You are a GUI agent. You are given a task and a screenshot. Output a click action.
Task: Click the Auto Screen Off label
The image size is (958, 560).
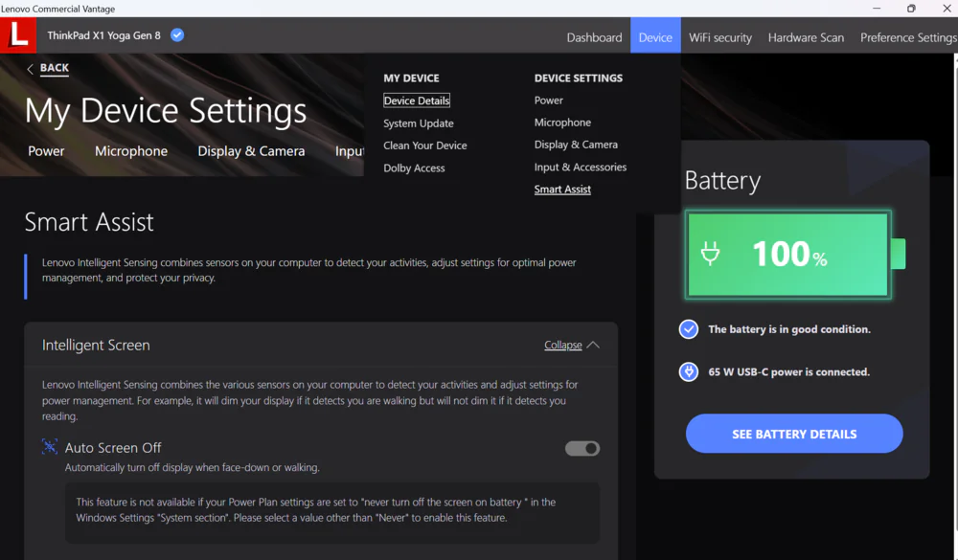click(x=113, y=448)
